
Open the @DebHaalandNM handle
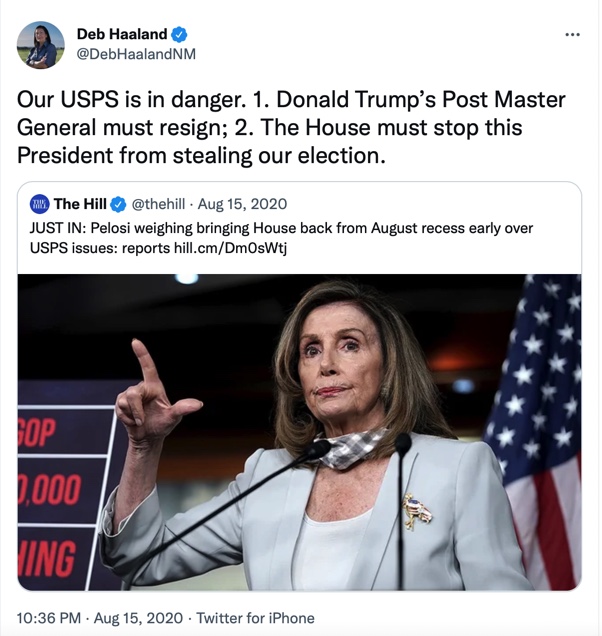(136, 54)
